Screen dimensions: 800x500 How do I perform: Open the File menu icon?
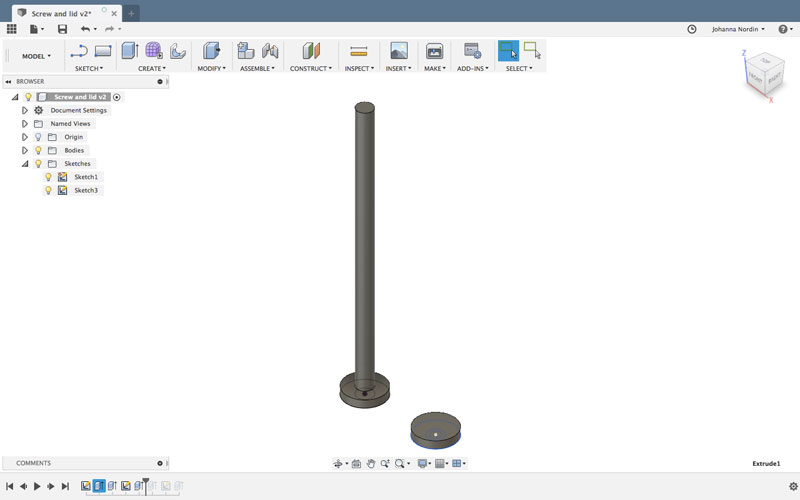(x=36, y=29)
